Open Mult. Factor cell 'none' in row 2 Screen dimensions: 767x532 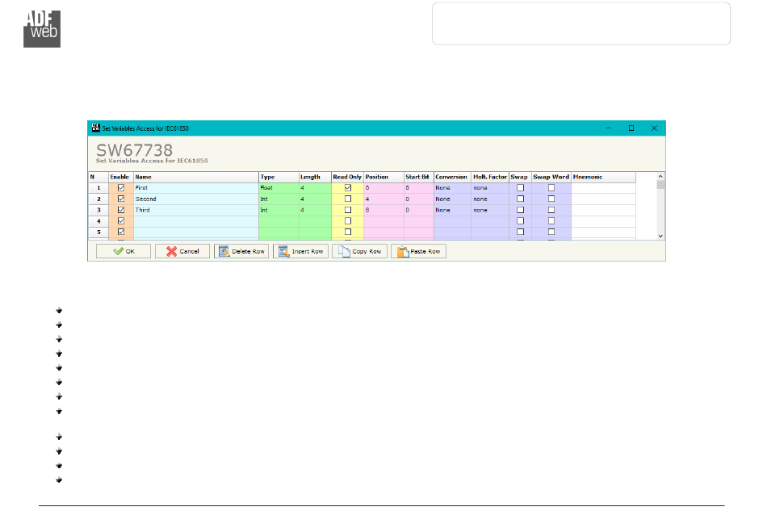coord(490,199)
